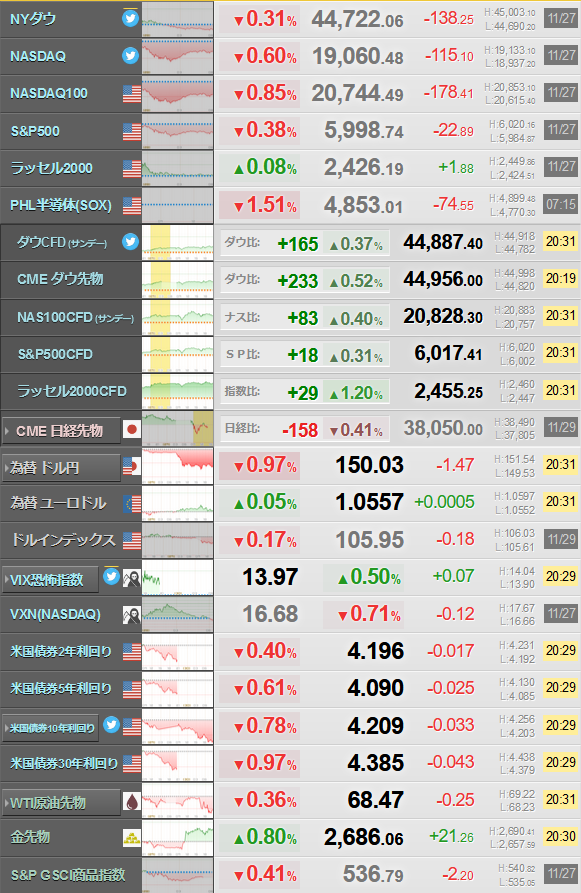Open the NASDAQ100 mini chart
Screen dimensions: 581x893
[177, 94]
